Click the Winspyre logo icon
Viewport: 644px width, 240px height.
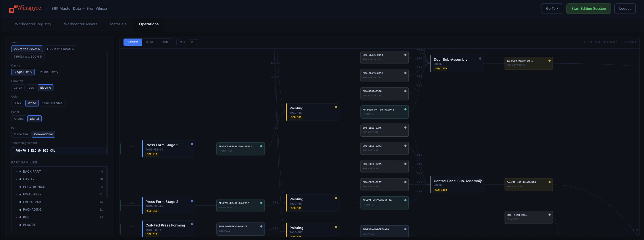12,9
